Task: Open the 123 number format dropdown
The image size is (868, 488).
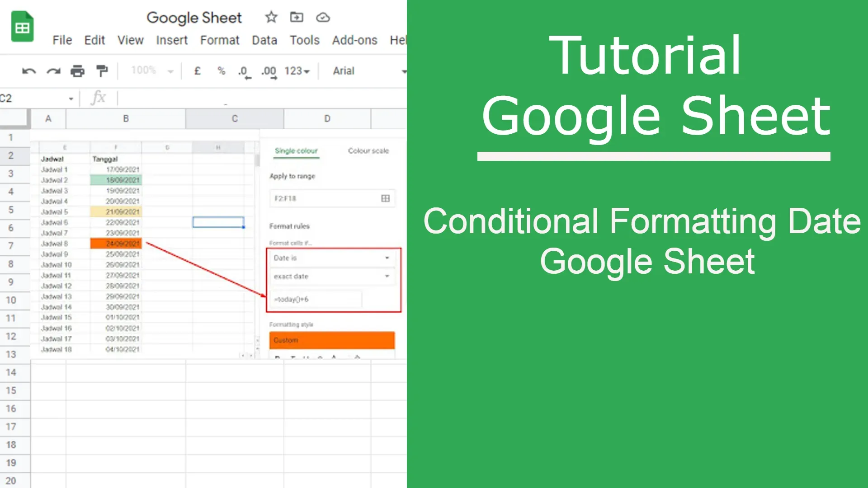Action: click(x=297, y=71)
